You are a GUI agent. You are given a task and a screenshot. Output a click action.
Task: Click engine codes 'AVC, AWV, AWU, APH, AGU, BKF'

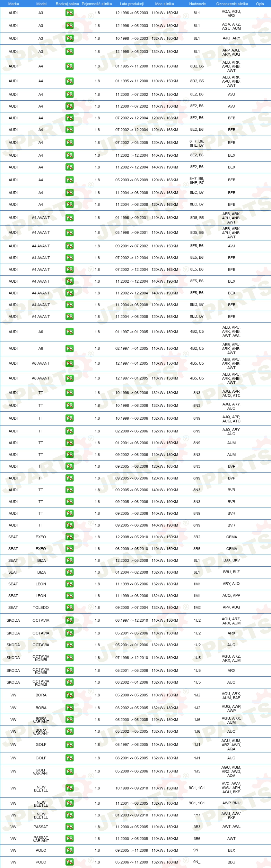(231, 788)
